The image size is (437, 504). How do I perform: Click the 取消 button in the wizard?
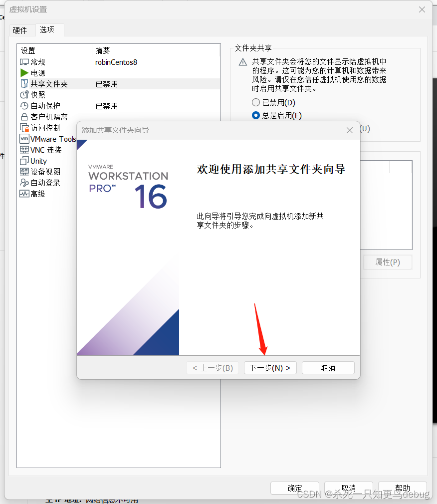pos(328,368)
